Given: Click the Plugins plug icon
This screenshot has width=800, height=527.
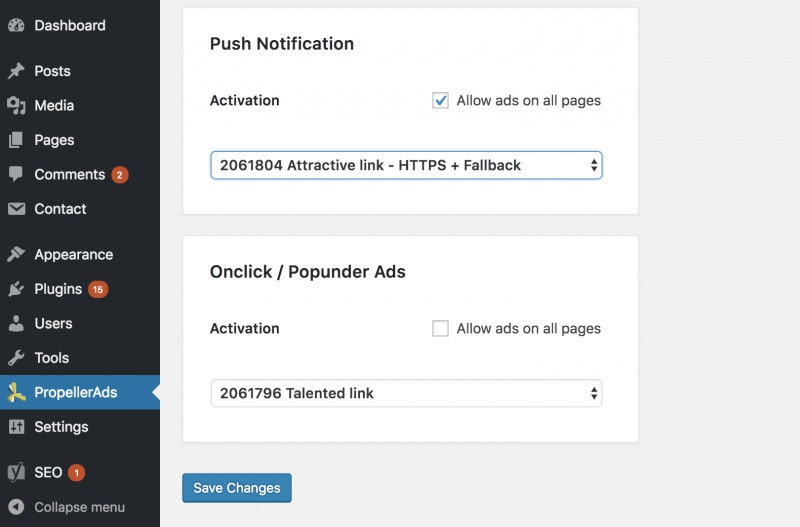Looking at the screenshot, I should click(x=16, y=289).
